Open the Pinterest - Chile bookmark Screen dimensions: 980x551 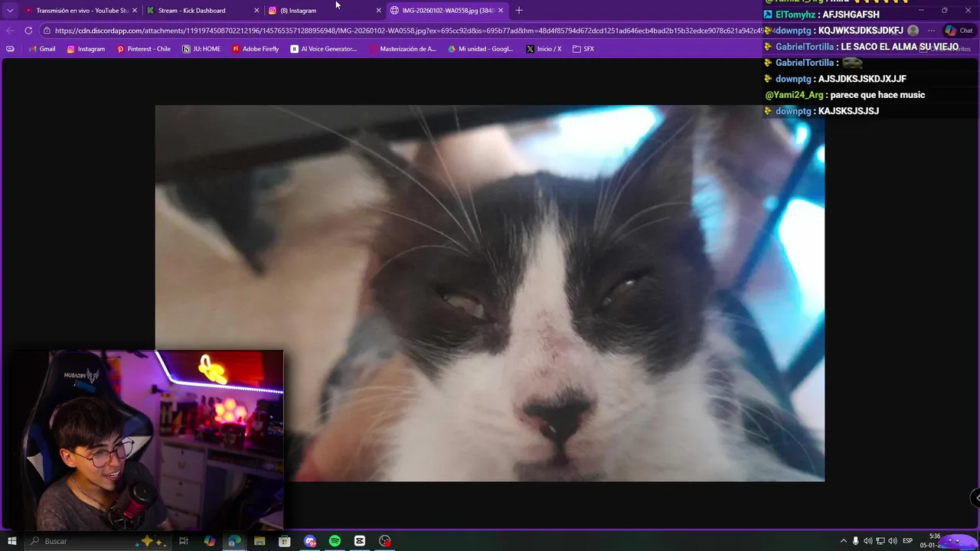(x=144, y=49)
